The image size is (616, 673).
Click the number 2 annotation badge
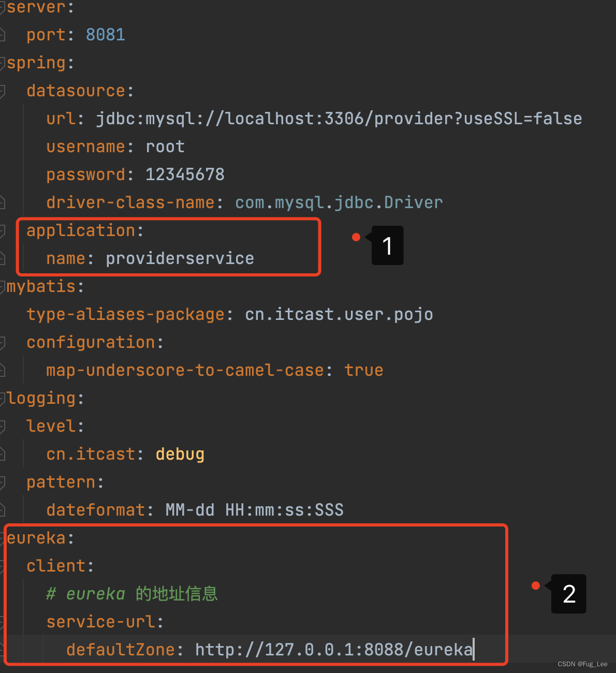point(568,594)
